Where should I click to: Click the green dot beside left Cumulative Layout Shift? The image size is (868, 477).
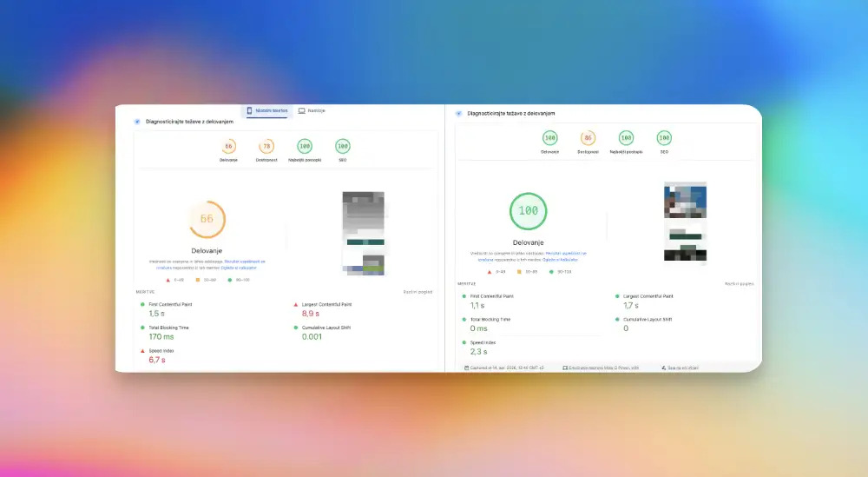296,328
